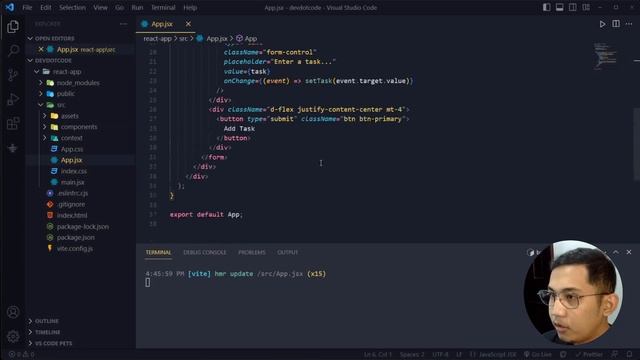Screen dimensions: 640x360
Task: Click the Run Code play icon
Action: [602, 24]
